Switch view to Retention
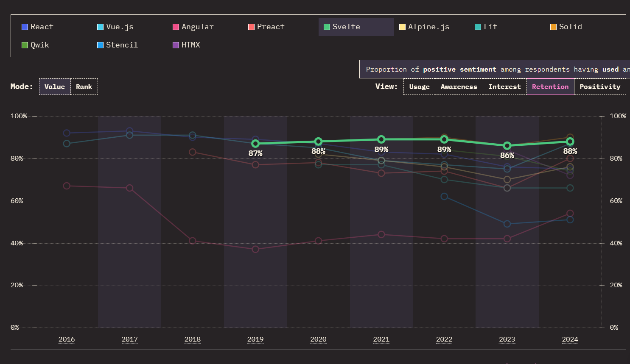Viewport: 630px width, 364px height. click(x=550, y=86)
